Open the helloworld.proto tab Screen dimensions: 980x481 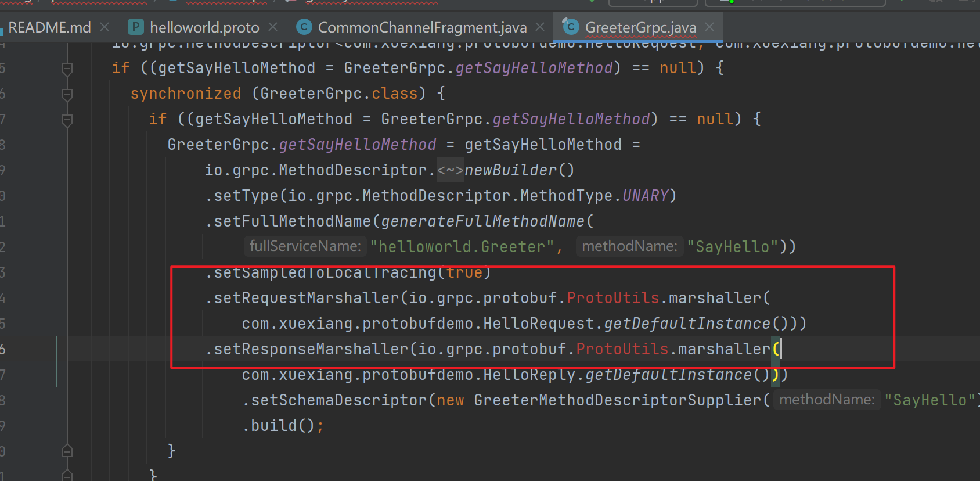tap(204, 27)
